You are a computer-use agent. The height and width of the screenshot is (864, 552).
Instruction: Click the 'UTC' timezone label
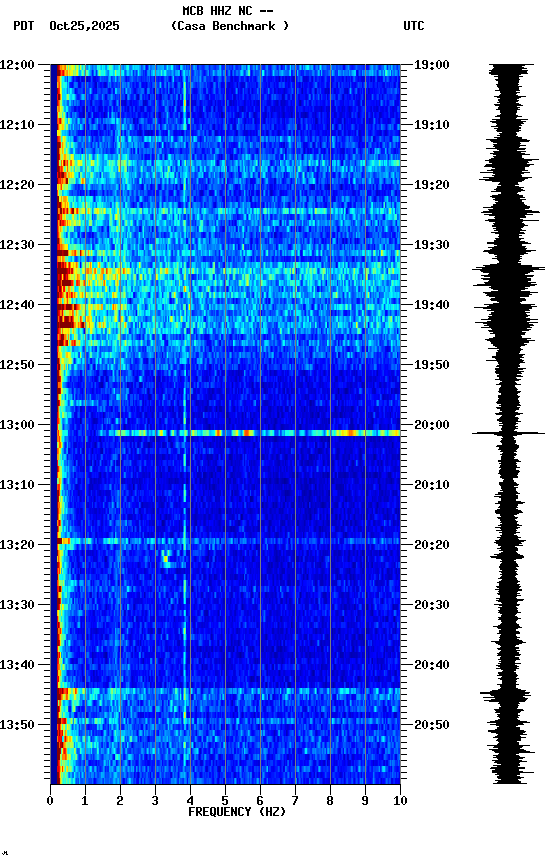pos(414,26)
